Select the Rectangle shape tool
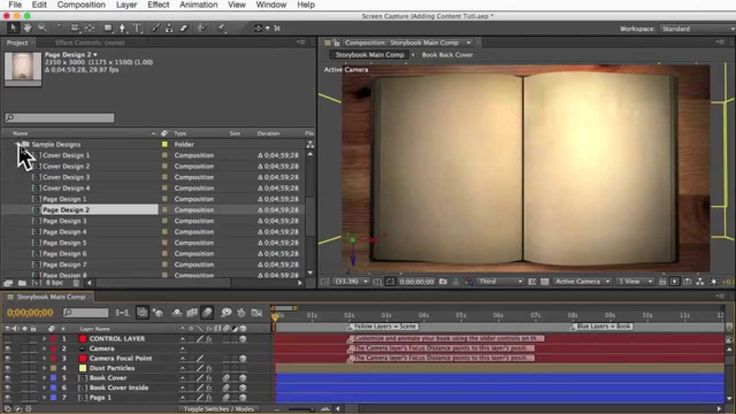 (x=108, y=28)
